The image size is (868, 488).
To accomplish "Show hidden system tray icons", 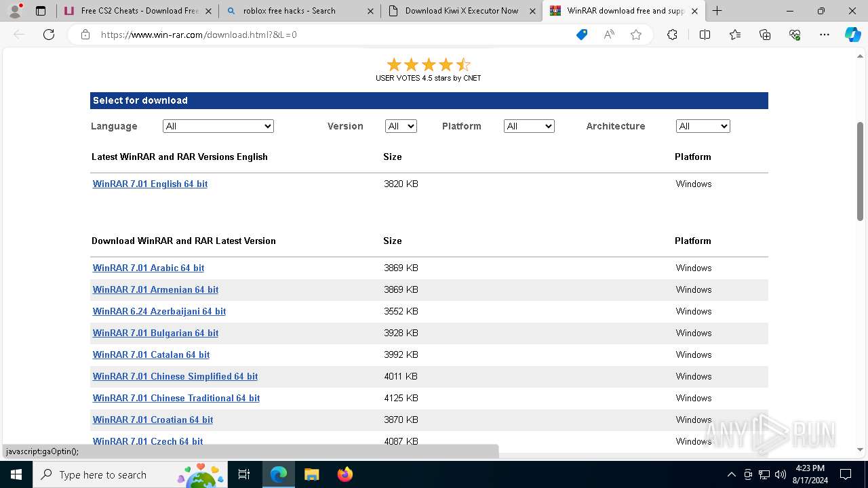I will (731, 474).
